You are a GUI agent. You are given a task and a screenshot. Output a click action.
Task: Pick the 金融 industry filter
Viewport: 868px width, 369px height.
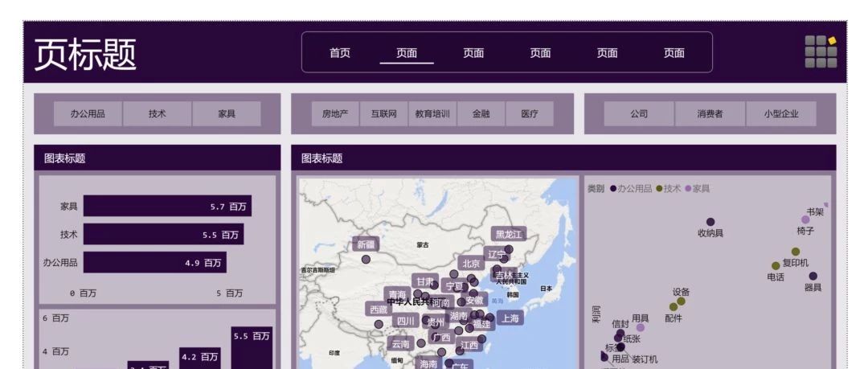(x=481, y=113)
